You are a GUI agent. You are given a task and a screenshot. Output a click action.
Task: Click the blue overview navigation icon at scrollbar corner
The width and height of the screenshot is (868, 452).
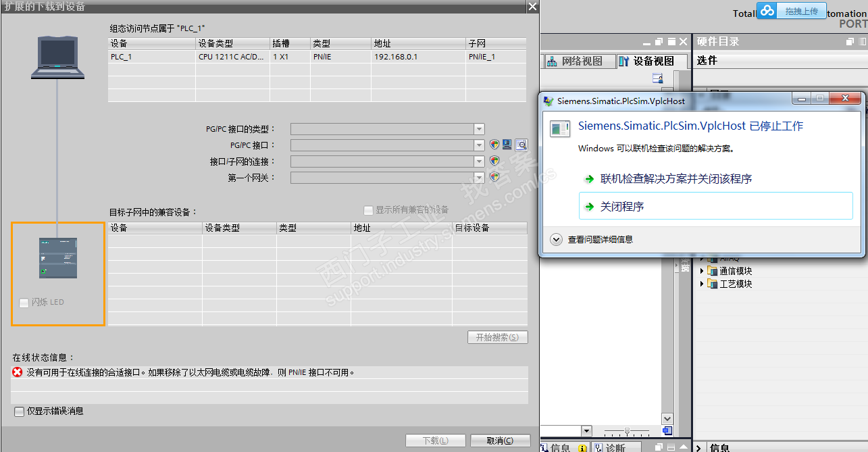[x=667, y=431]
